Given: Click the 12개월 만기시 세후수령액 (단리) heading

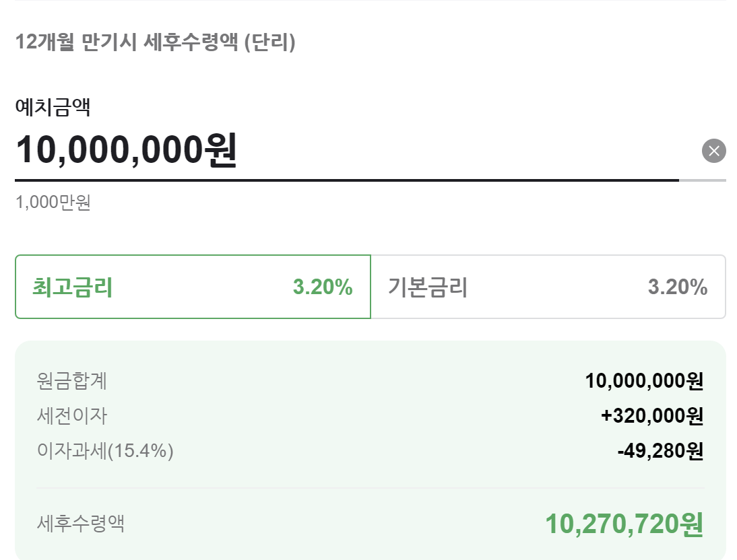Looking at the screenshot, I should (156, 42).
